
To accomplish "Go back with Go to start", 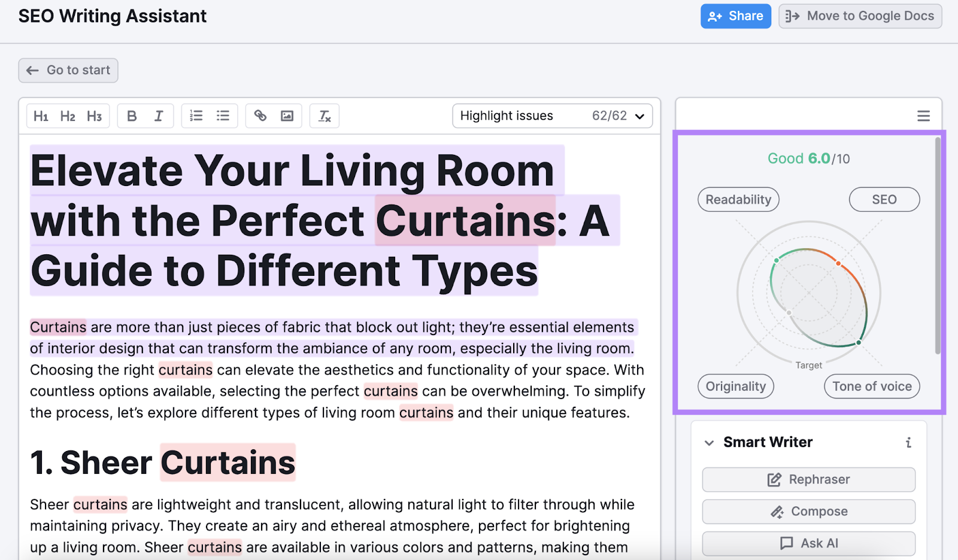I will point(68,71).
